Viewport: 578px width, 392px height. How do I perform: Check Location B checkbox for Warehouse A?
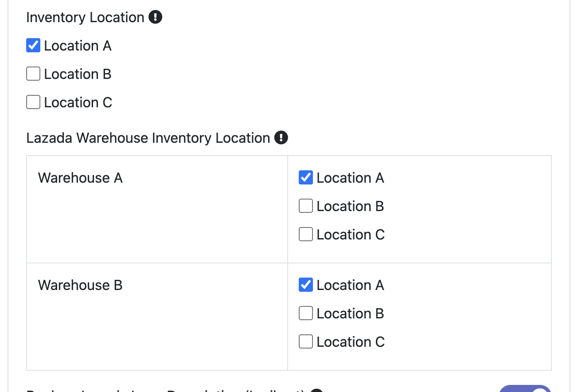pos(306,206)
